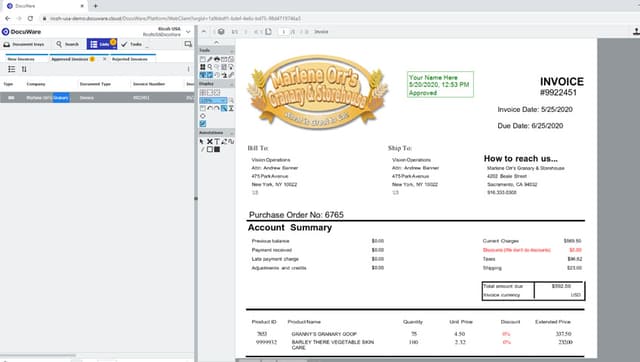The image size is (640, 362).
Task: Click the printer icon in Tools panel
Action: tap(217, 59)
